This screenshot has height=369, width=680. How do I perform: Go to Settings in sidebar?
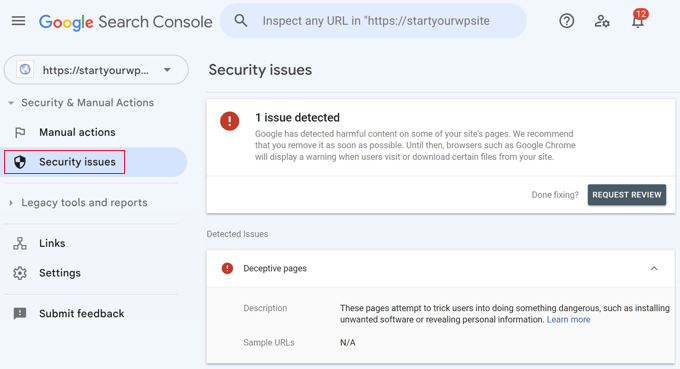60,273
